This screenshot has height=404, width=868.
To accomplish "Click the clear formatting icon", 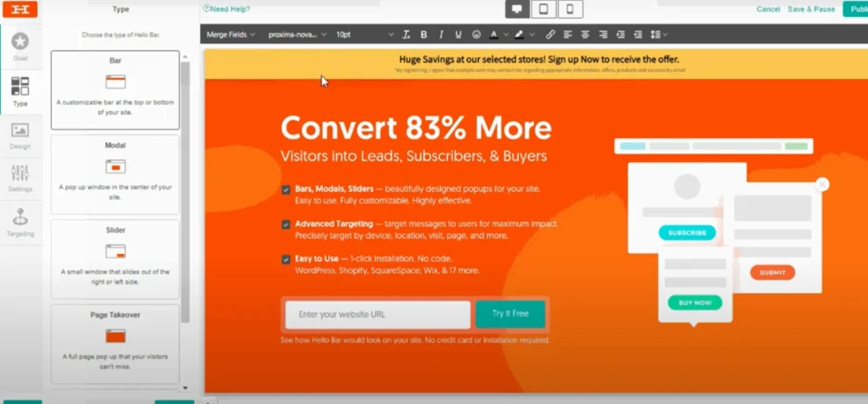I will 406,35.
